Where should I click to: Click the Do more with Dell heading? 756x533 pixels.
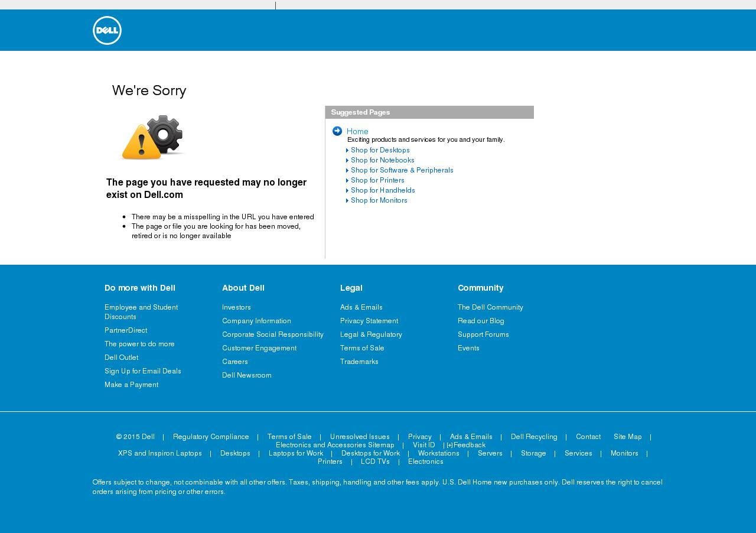pos(140,288)
